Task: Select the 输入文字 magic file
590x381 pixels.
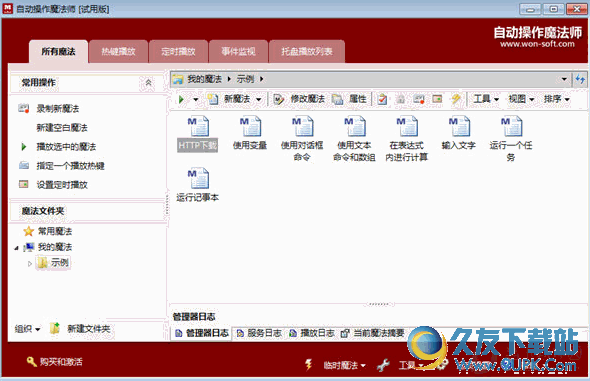Action: click(x=459, y=134)
